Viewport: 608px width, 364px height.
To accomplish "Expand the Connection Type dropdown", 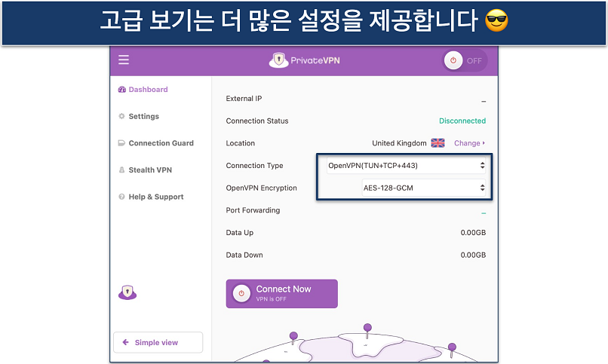I will 407,166.
